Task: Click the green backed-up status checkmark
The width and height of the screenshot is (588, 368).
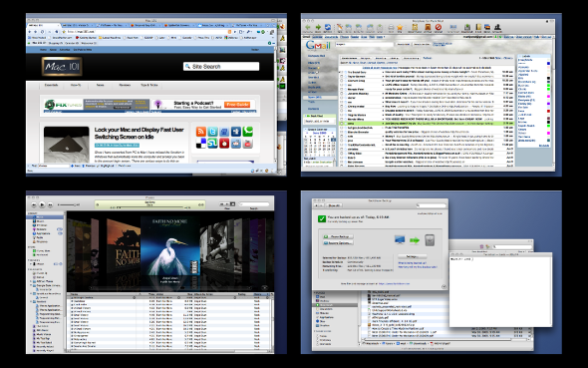Action: (x=322, y=218)
